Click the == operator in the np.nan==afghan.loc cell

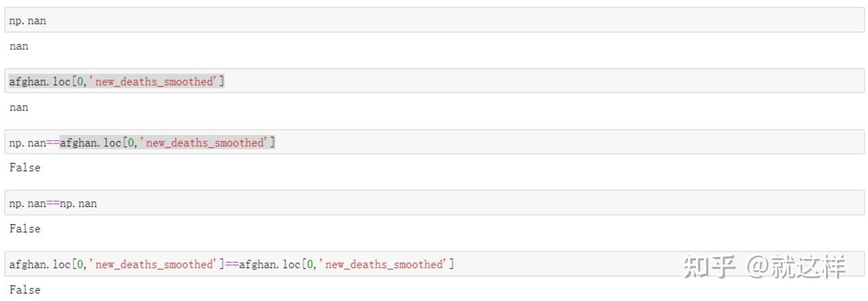point(54,143)
